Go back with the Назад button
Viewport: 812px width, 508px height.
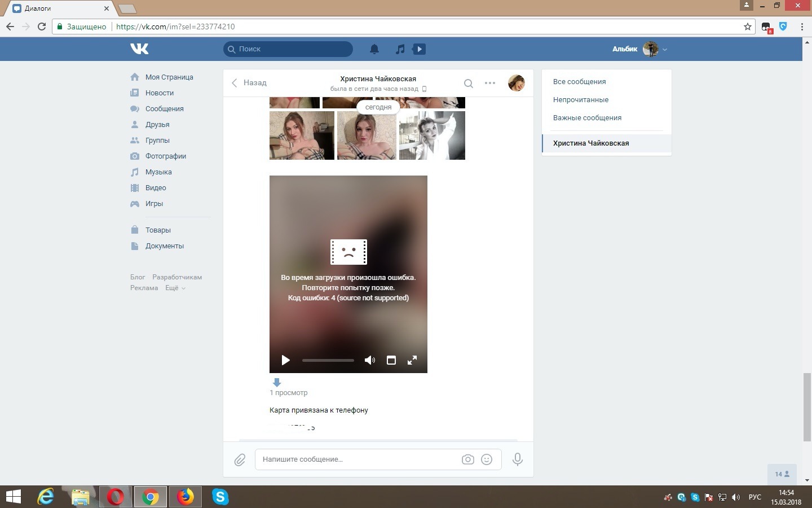coord(249,83)
